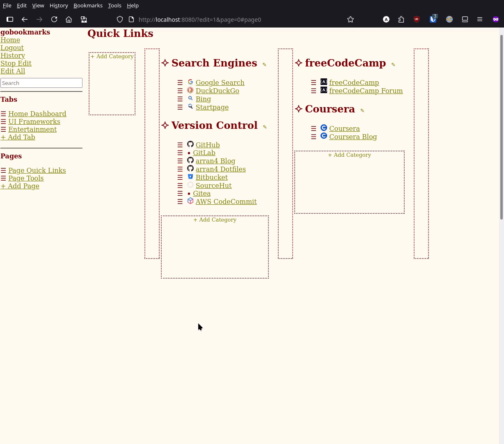Click the handle icon beside Home Dashboard tab

(3, 114)
